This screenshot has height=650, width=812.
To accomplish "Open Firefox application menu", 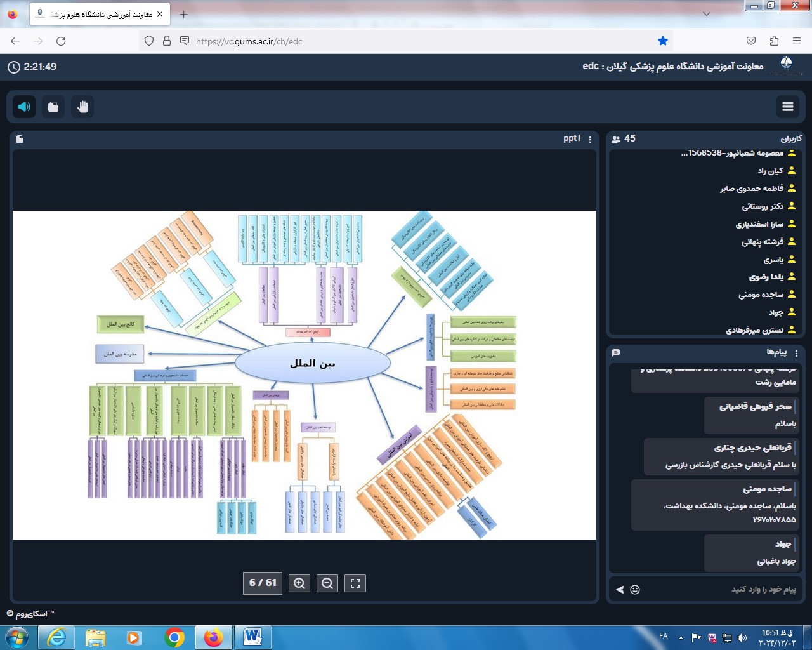I will tap(797, 41).
